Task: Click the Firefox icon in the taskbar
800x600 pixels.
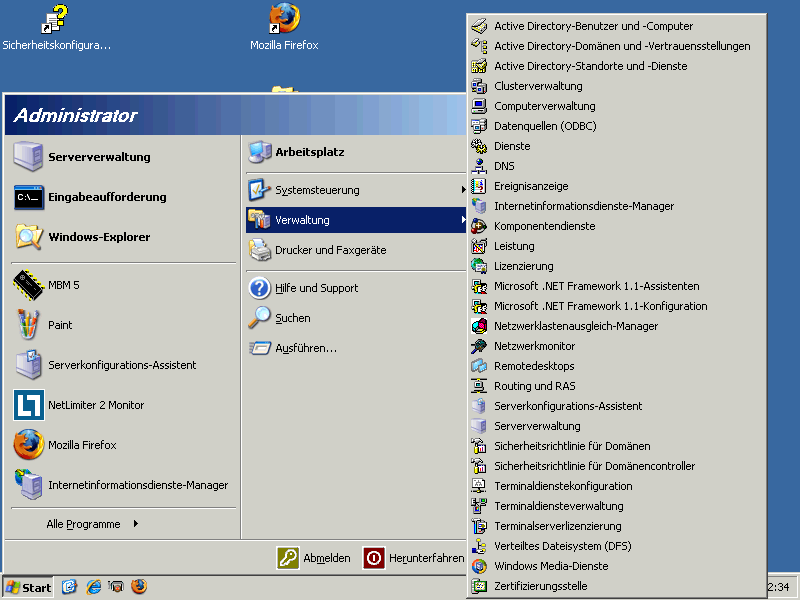Action: 139,587
